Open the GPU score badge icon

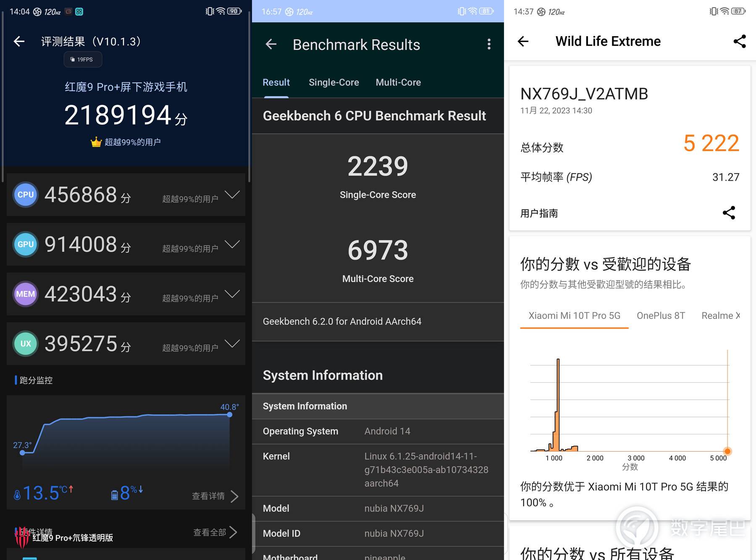pyautogui.click(x=26, y=244)
